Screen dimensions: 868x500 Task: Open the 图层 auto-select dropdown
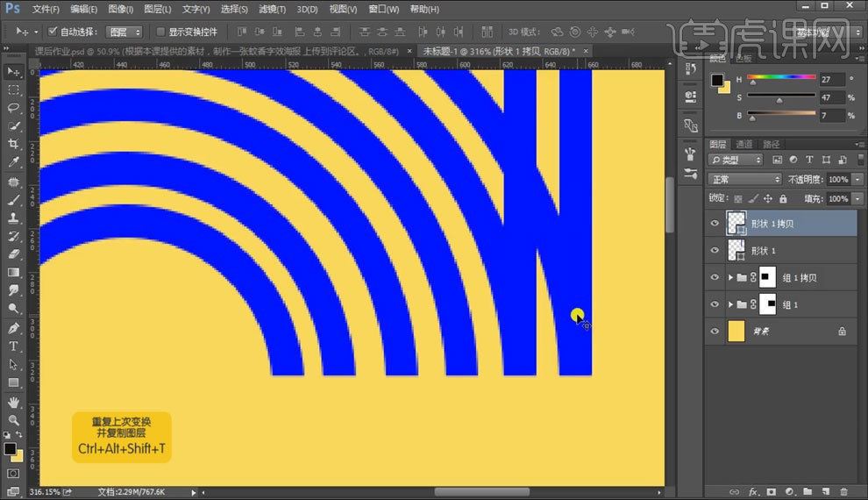click(x=125, y=32)
